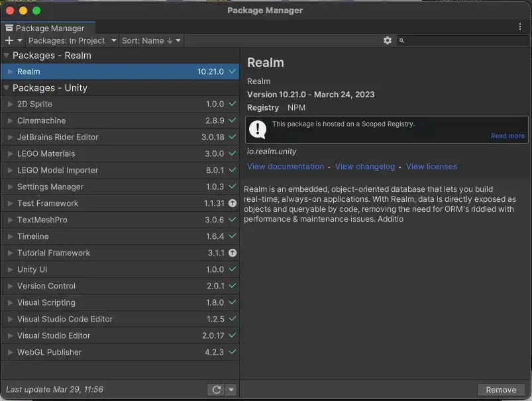Open the View documentation link
Screen dimensions: 532x401
pyautogui.click(x=286, y=166)
